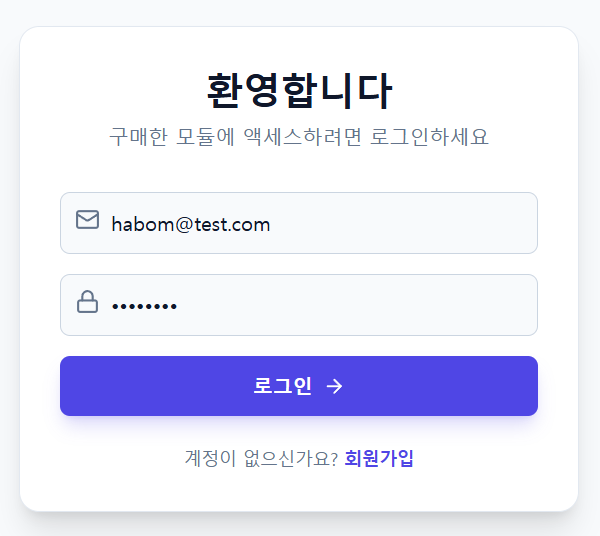Click the envelope icon in email field
This screenshot has height=536, width=600.
[87, 220]
